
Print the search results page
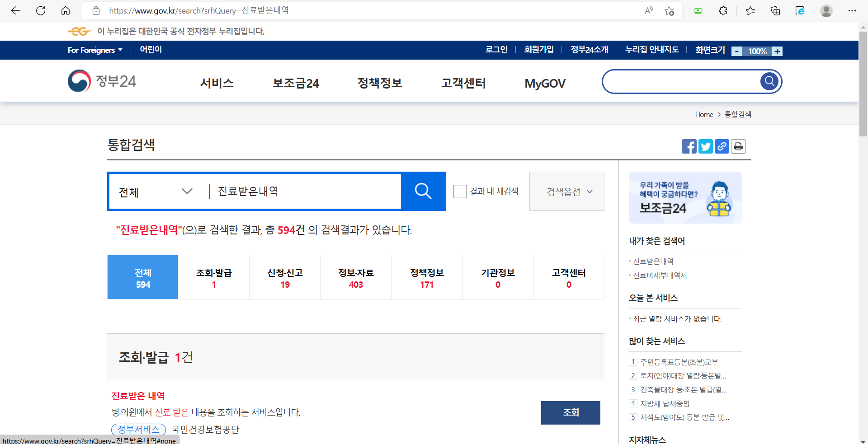738,146
